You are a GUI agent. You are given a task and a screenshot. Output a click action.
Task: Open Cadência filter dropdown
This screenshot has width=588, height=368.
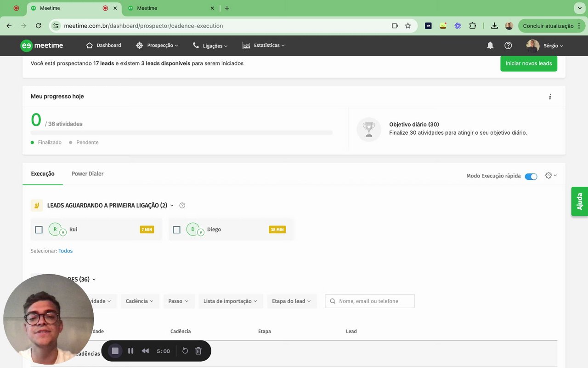[140, 301]
